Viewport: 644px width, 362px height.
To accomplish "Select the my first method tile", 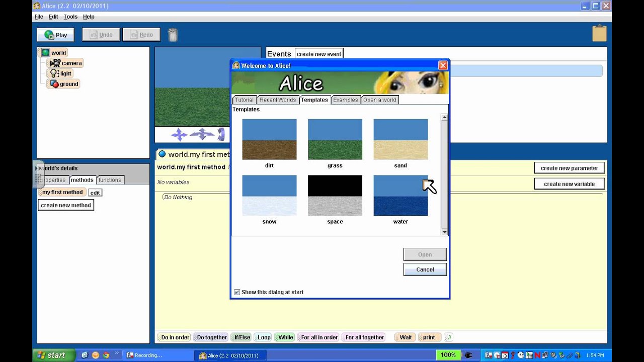I will pyautogui.click(x=62, y=192).
